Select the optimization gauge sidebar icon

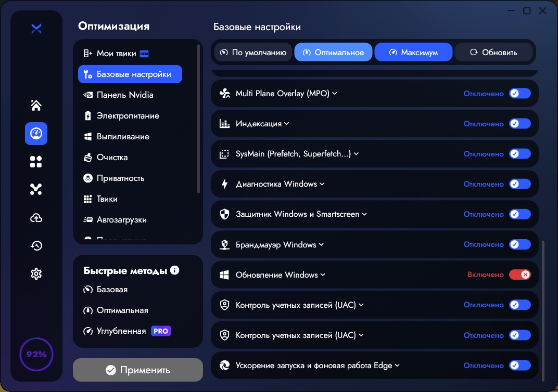tap(36, 134)
